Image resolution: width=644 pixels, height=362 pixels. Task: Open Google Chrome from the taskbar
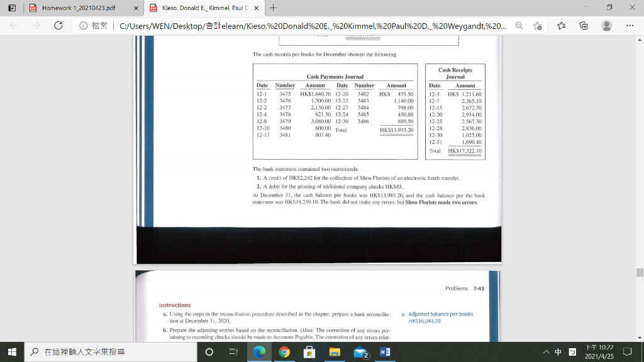click(x=285, y=353)
